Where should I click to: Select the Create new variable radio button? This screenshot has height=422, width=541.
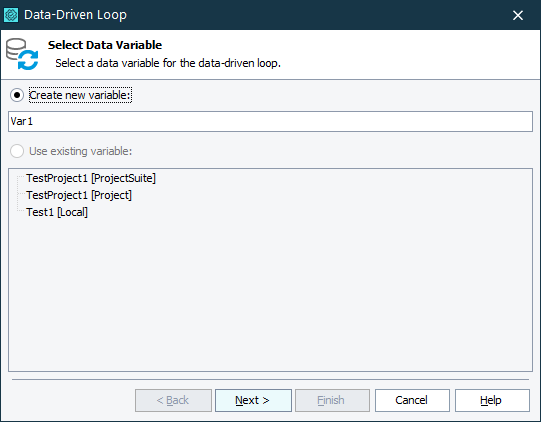pos(17,95)
